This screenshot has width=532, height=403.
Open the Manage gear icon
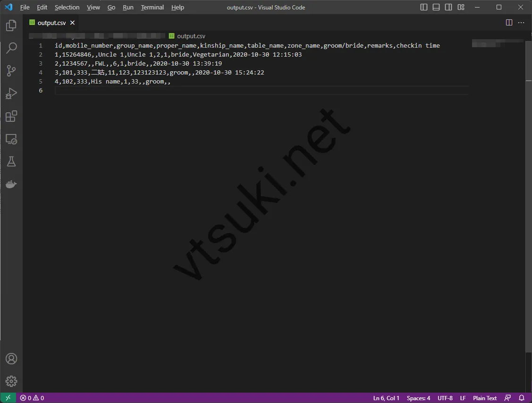click(11, 381)
